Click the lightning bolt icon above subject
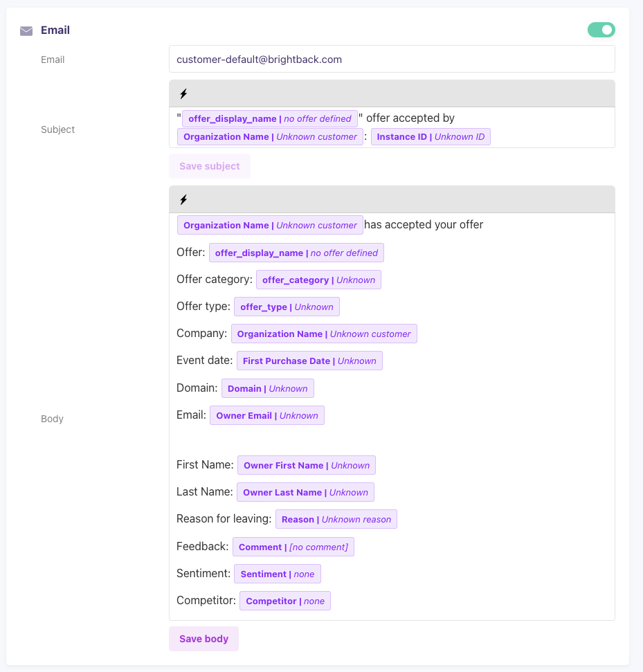Image resolution: width=643 pixels, height=672 pixels. 183,94
